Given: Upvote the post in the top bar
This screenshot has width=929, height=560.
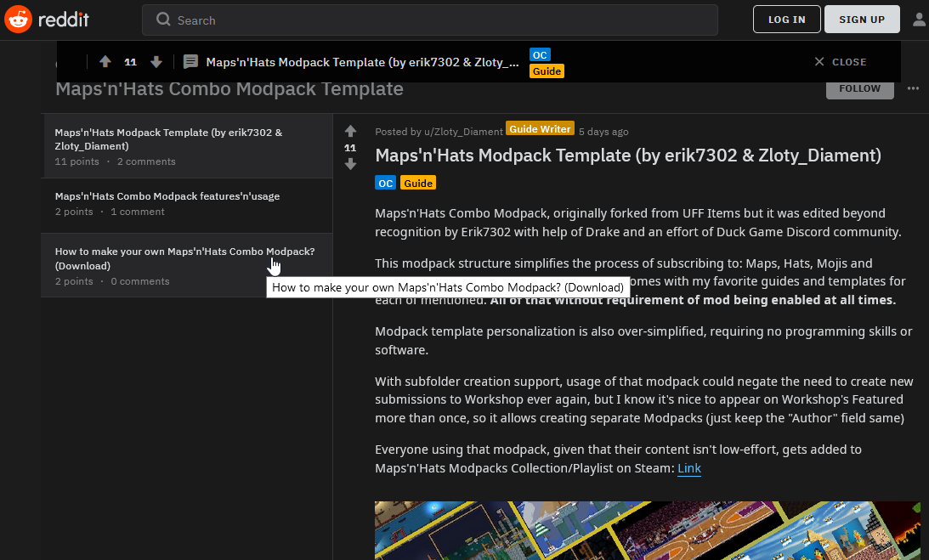Looking at the screenshot, I should (x=105, y=62).
